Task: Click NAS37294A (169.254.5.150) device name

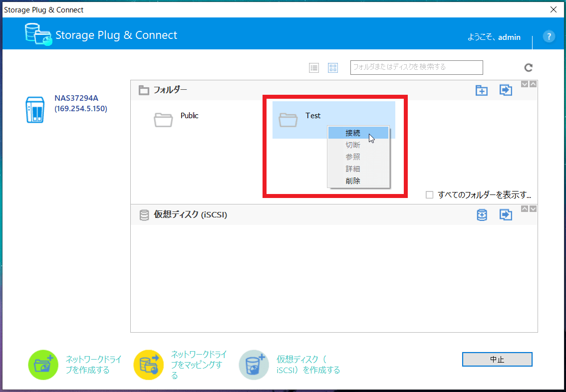Action: click(81, 103)
